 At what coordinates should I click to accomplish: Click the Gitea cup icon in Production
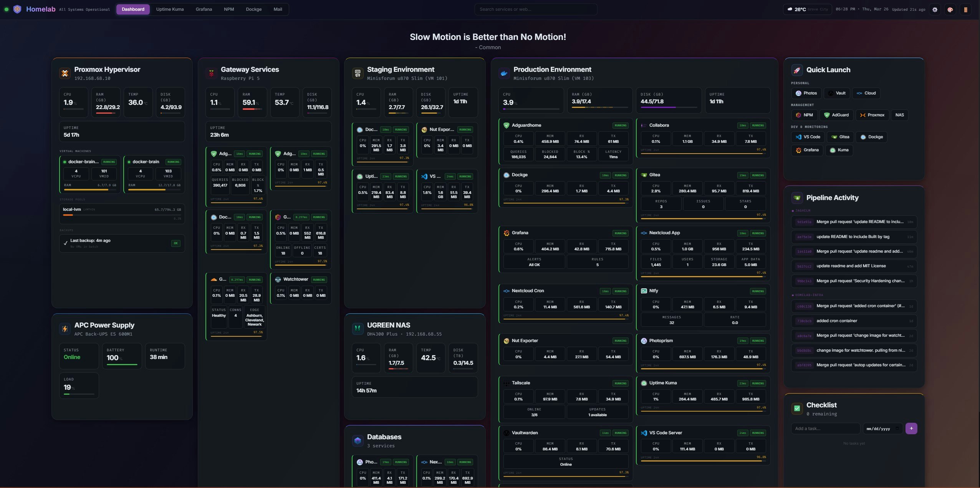pos(644,175)
